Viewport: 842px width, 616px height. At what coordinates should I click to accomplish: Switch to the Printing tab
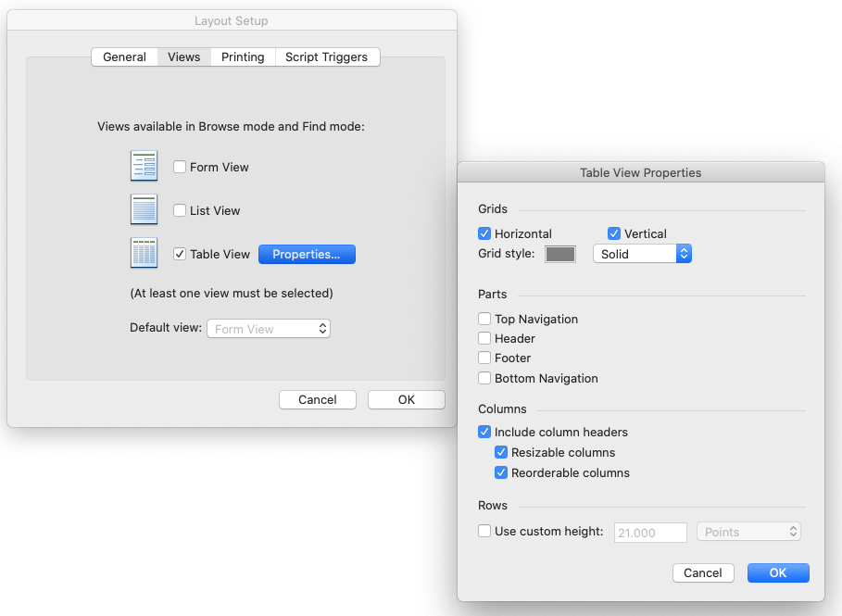pyautogui.click(x=243, y=57)
